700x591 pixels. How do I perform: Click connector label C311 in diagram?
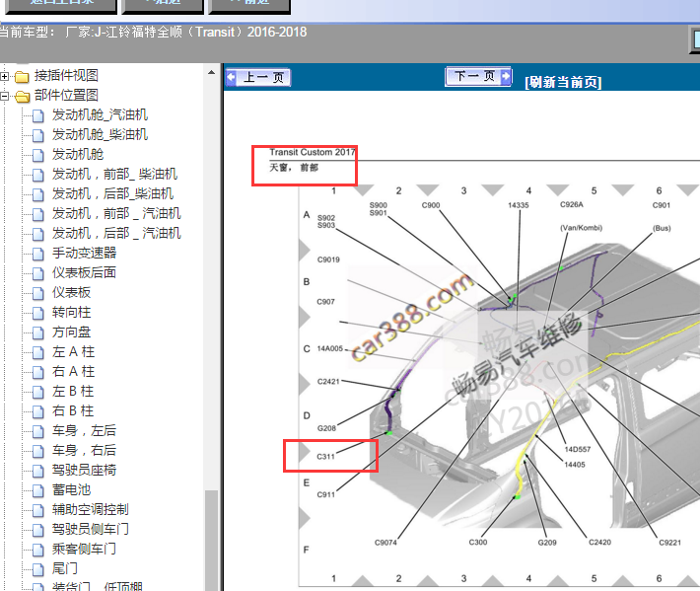click(325, 457)
